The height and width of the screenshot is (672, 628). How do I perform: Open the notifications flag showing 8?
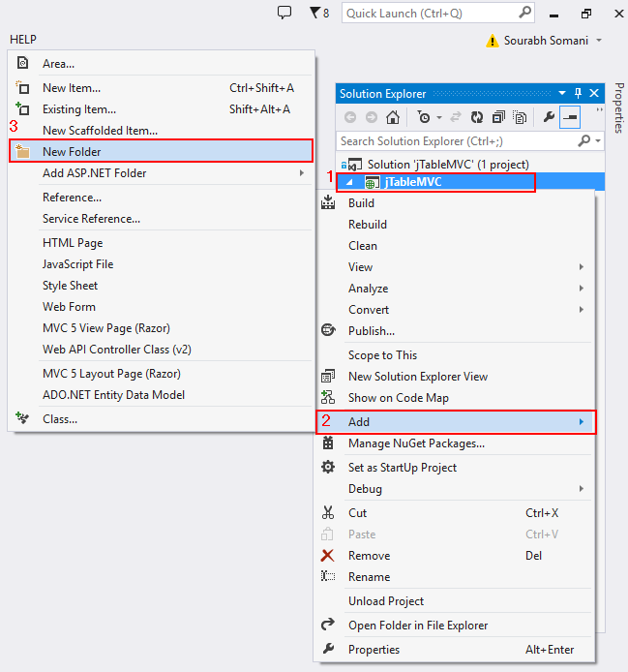(x=319, y=14)
